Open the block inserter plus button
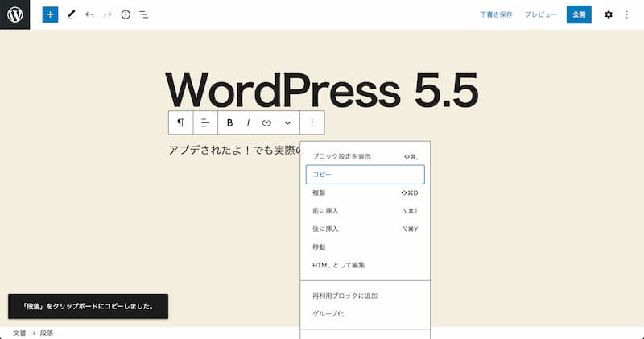The image size is (644, 339). coord(50,14)
